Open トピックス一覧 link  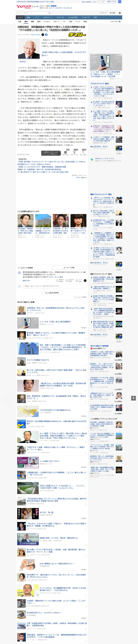pyautogui.click(x=115, y=21)
